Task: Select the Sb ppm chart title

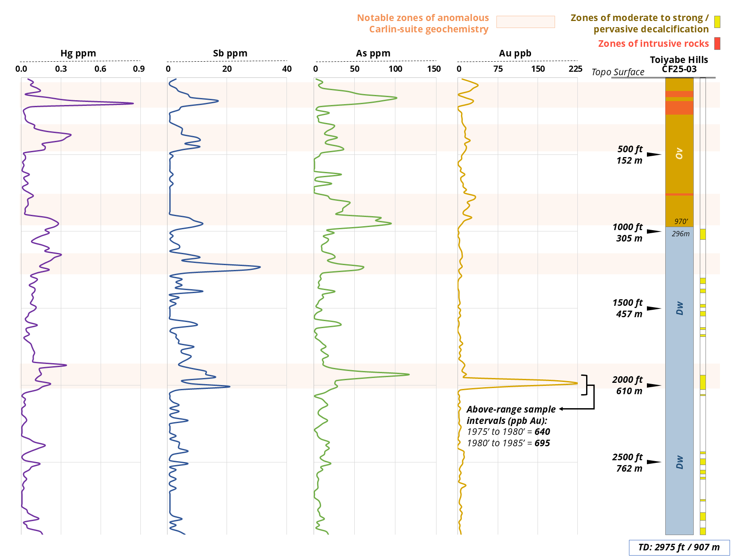Action: point(230,53)
